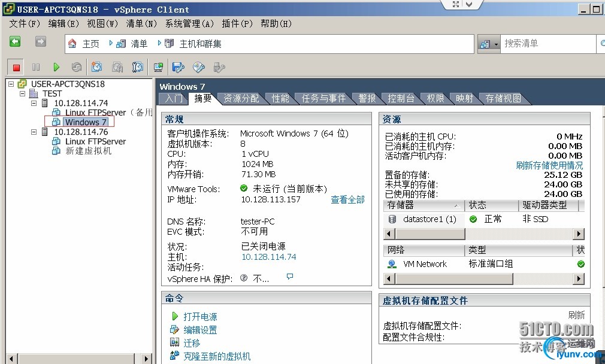Image resolution: width=605 pixels, height=364 pixels.
Task: Click the red Power Off toolbar button
Action: click(16, 68)
